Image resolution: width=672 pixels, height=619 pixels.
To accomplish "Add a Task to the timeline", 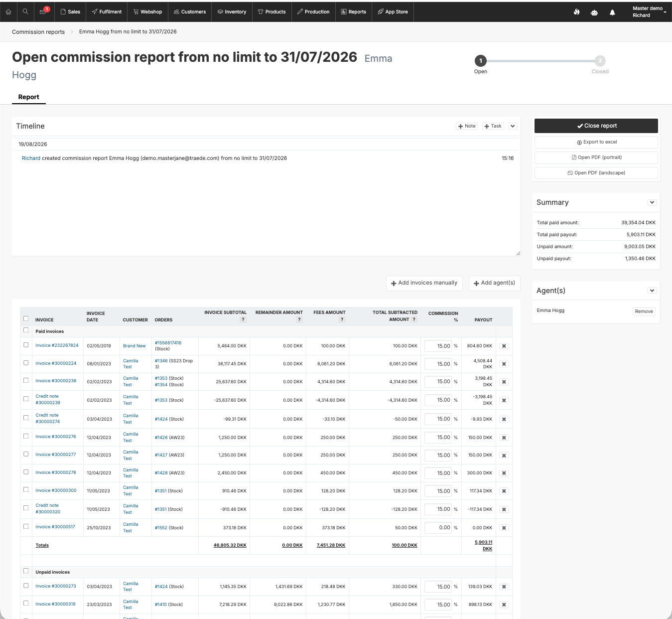I will 493,126.
